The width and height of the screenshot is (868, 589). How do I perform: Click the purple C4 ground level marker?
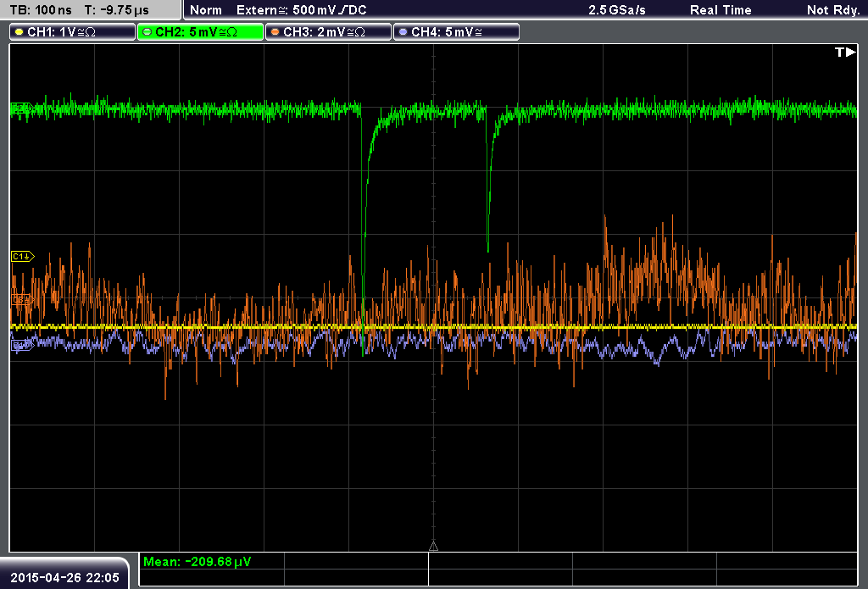pyautogui.click(x=23, y=346)
